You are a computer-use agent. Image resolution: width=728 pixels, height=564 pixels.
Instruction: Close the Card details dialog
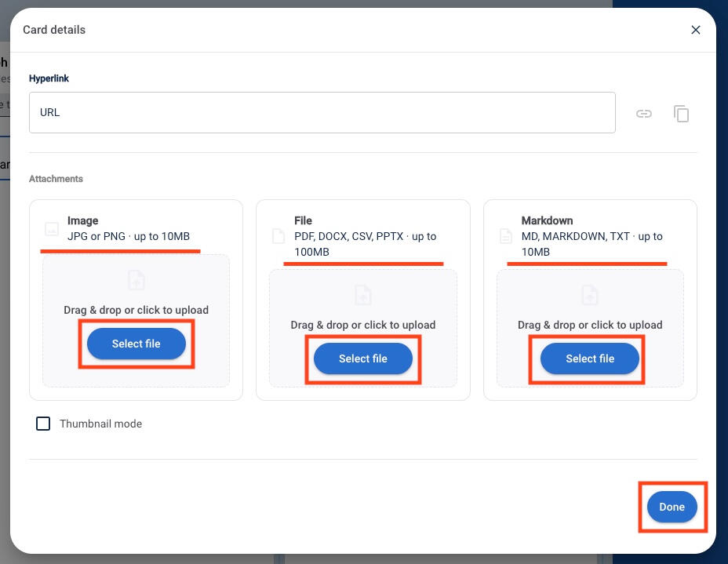point(695,30)
